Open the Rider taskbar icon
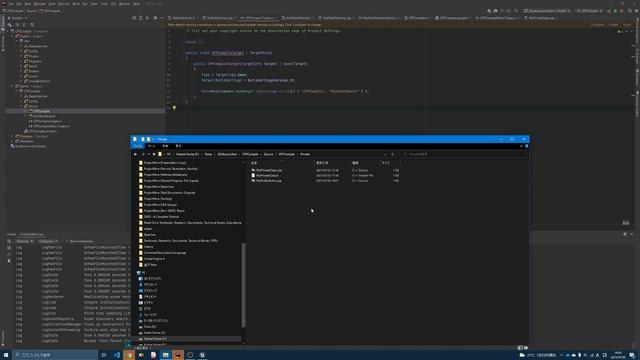The width and height of the screenshot is (640, 360). pyautogui.click(x=178, y=355)
